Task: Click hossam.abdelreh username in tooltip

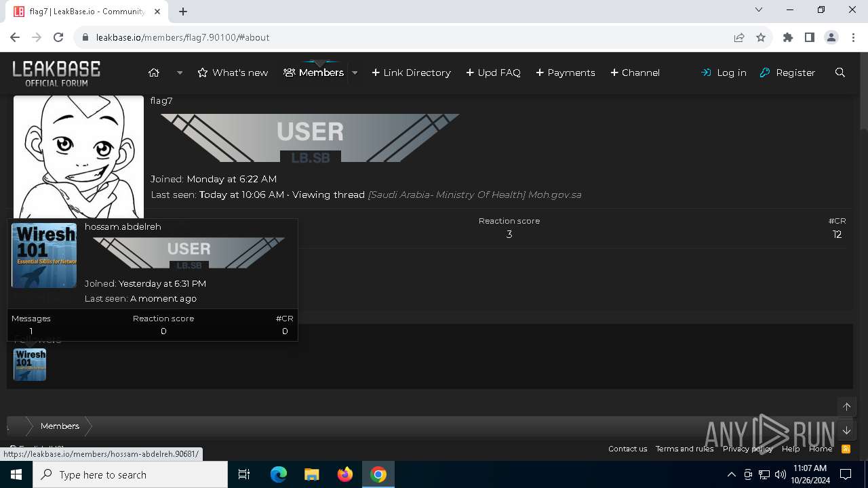Action: 123,226
